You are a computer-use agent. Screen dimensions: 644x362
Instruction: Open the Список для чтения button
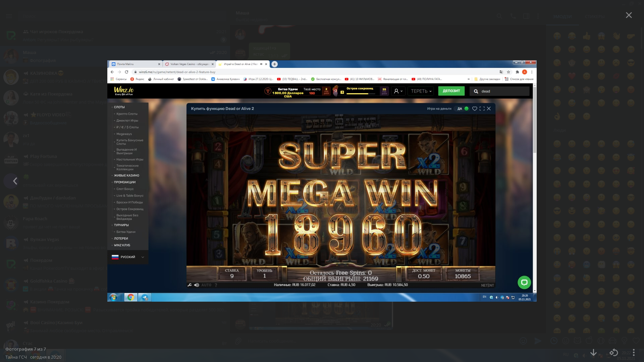tap(519, 79)
